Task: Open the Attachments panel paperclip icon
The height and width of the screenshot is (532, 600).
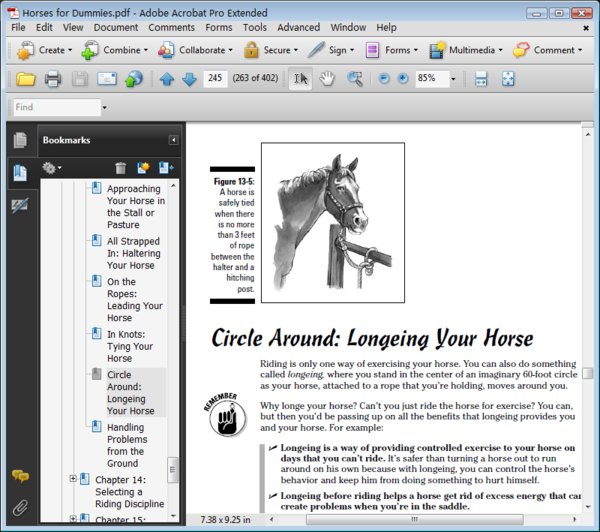Action: pyautogui.click(x=20, y=508)
